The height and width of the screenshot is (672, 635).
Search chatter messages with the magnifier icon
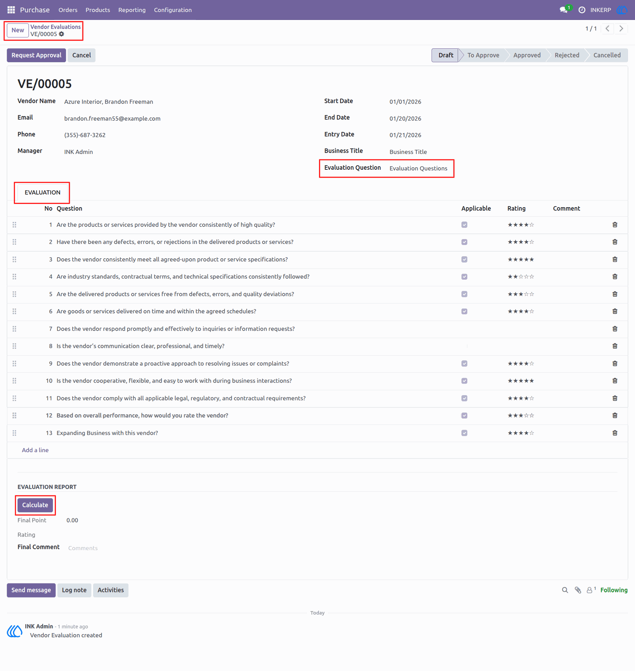[565, 590]
